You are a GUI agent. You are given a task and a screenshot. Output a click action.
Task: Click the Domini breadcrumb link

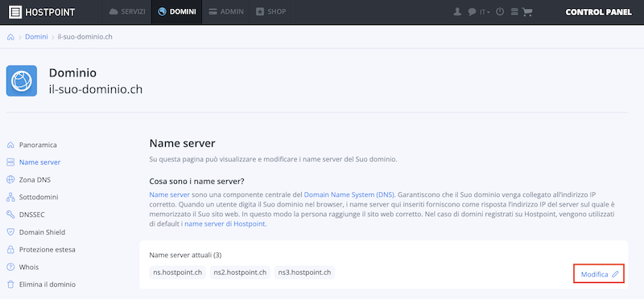click(x=36, y=37)
